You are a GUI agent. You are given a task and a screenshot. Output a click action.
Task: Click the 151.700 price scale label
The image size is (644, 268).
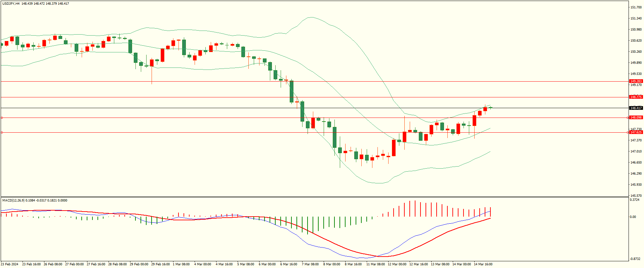(636, 7)
